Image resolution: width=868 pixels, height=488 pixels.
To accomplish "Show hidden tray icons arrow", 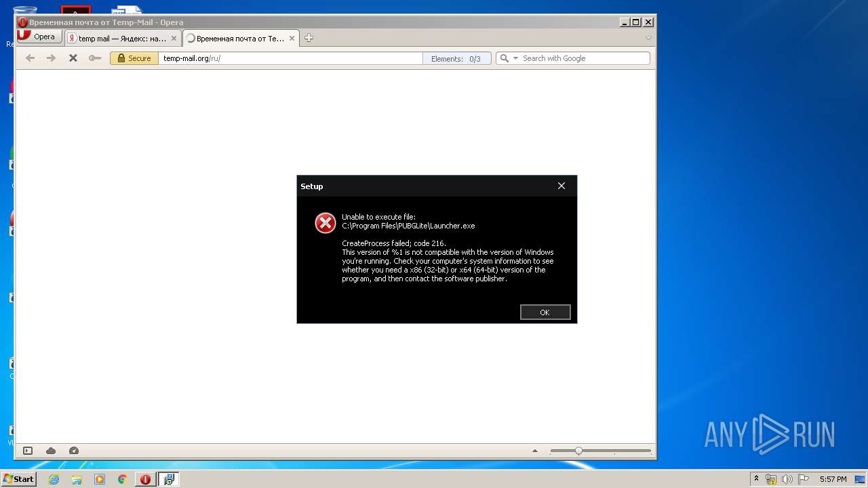I will click(x=757, y=479).
